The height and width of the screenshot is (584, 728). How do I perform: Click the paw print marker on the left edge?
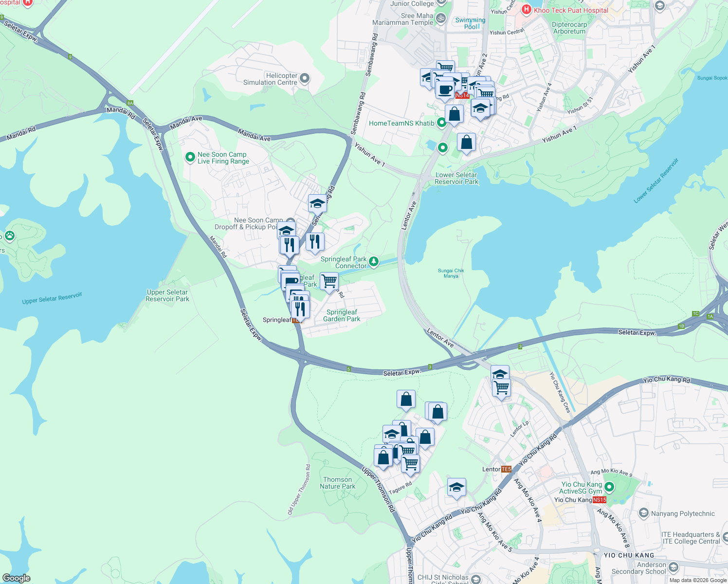coord(10,237)
